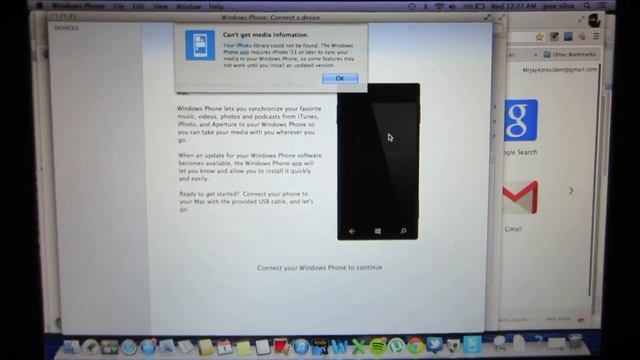Open Spotlight search magnifier
640x360 pixels.
click(587, 6)
